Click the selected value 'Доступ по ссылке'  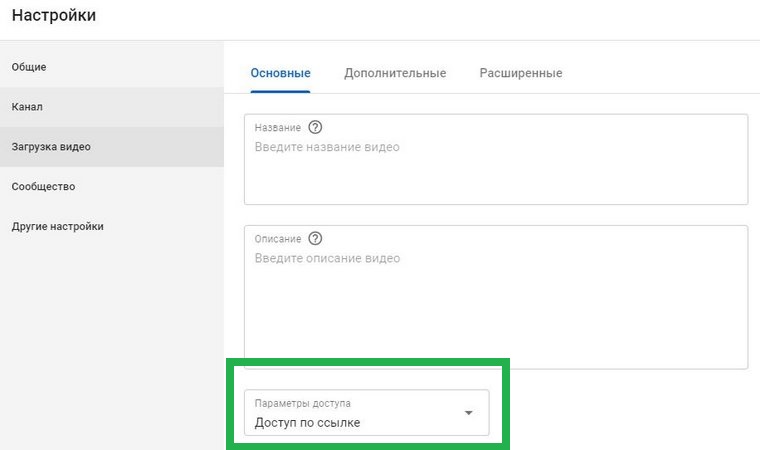pos(308,422)
